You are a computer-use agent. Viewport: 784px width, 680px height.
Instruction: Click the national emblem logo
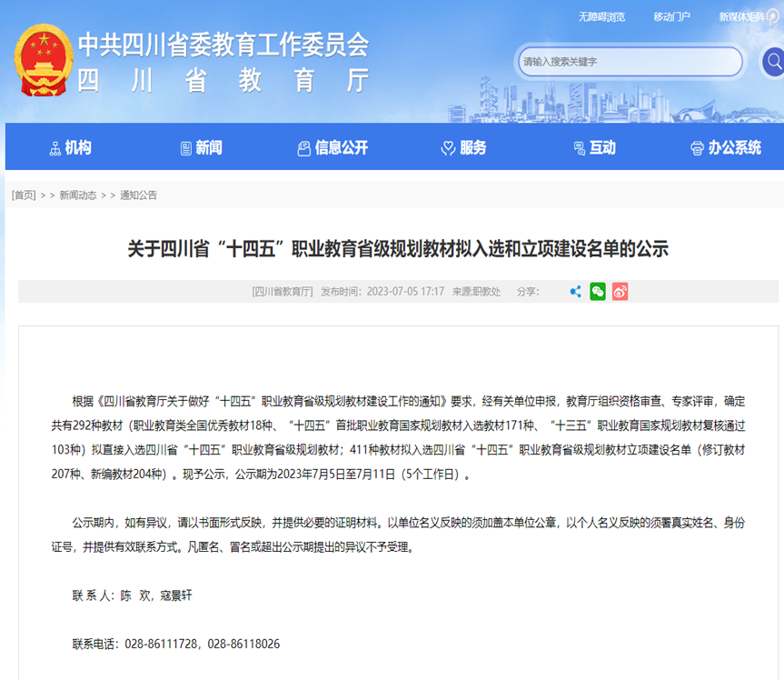(43, 62)
